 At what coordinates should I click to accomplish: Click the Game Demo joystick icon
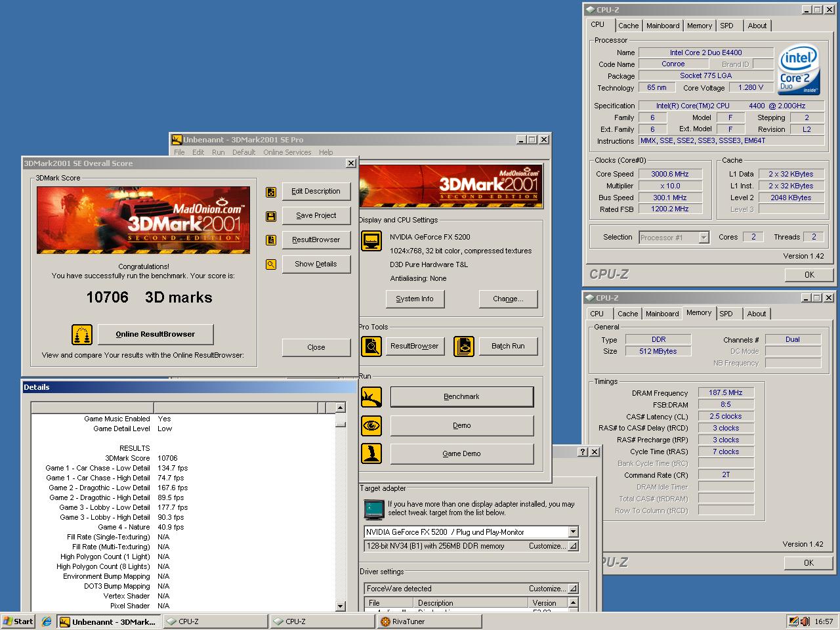371,453
